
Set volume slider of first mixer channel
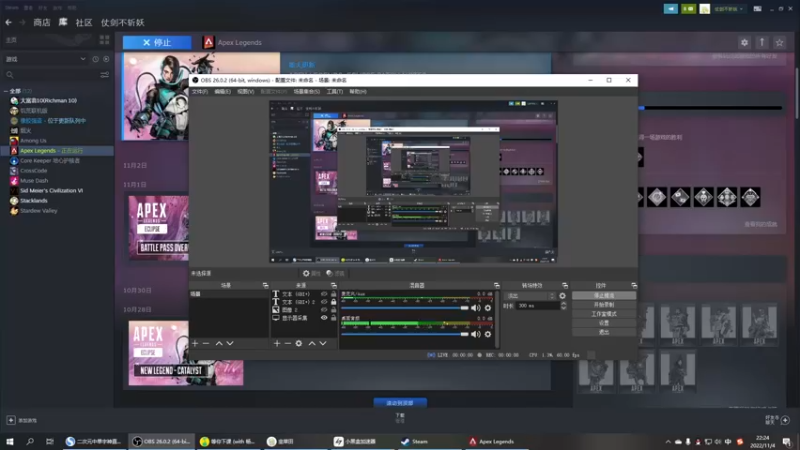click(405, 308)
